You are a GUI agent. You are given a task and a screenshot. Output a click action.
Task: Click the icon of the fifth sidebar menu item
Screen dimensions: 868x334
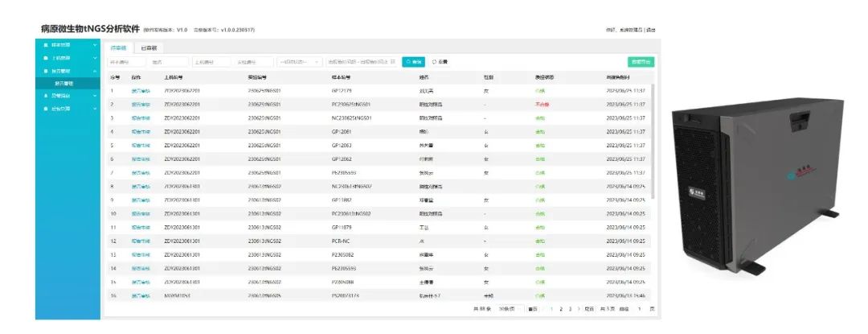click(x=45, y=108)
